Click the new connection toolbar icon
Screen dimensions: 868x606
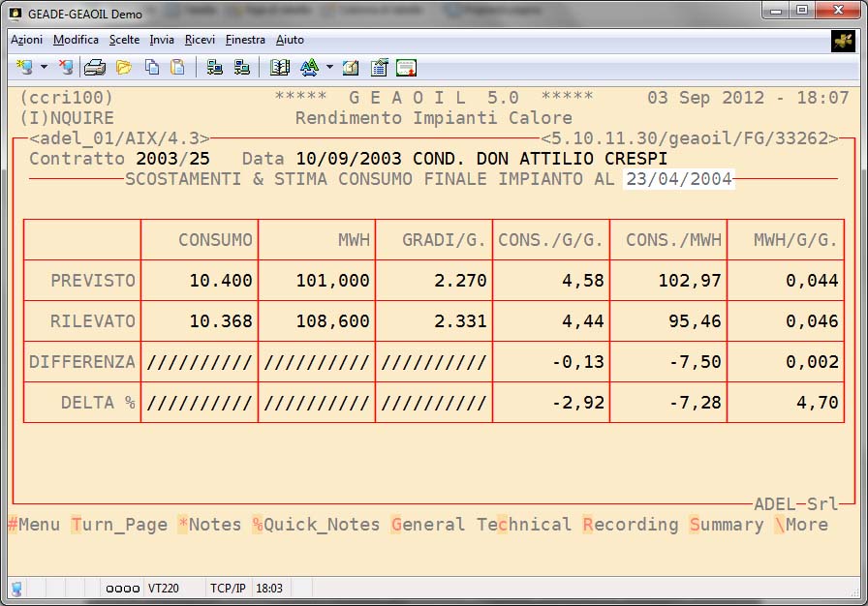tap(24, 67)
